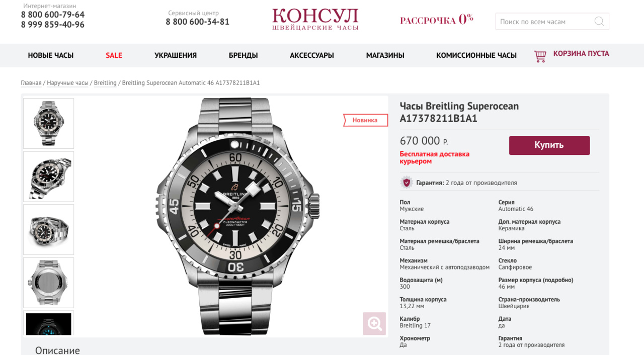Open the shopping cart icon
This screenshot has height=355, width=644.
click(540, 56)
